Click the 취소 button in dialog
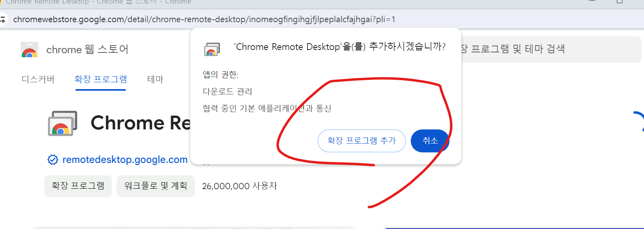Viewport: 644px width, 229px height. (x=430, y=141)
